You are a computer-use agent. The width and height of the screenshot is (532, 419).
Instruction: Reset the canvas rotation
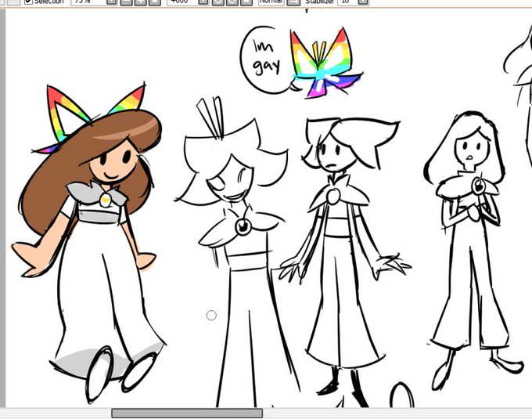pos(246,2)
